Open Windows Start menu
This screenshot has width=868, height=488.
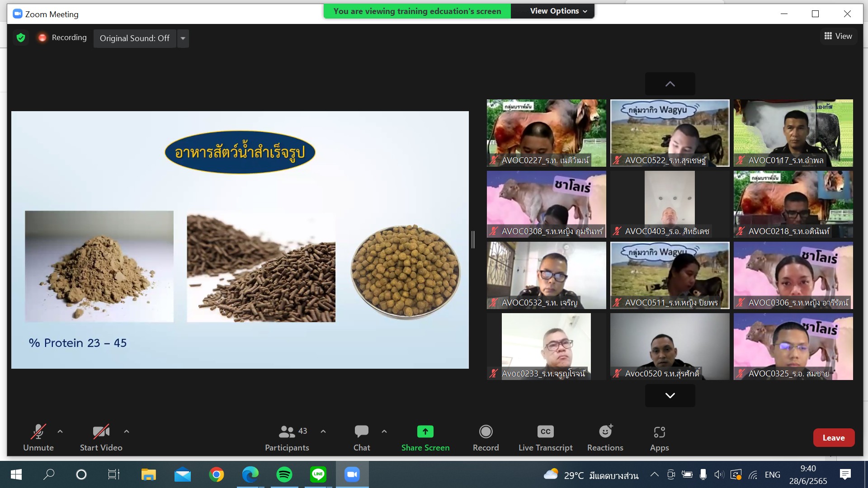[16, 474]
